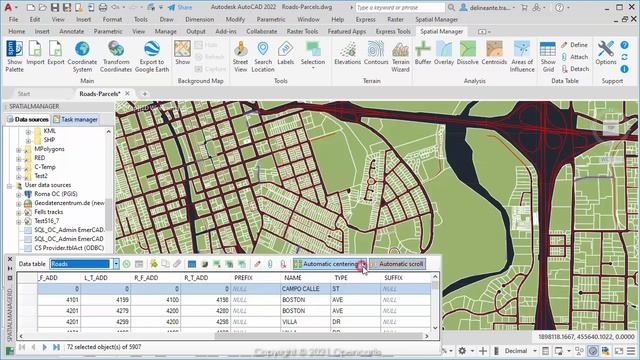Viewport: 640px width, 360px height.
Task: Click the Contours terrain tool
Action: click(x=376, y=53)
